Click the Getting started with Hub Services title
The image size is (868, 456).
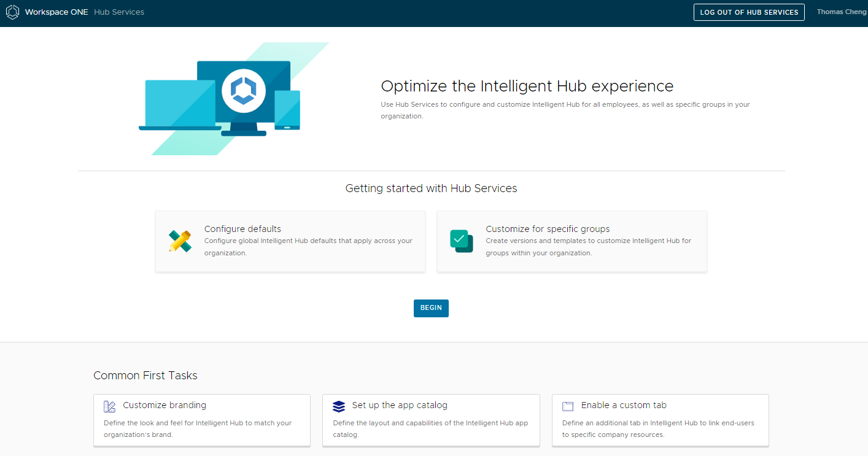click(x=431, y=188)
